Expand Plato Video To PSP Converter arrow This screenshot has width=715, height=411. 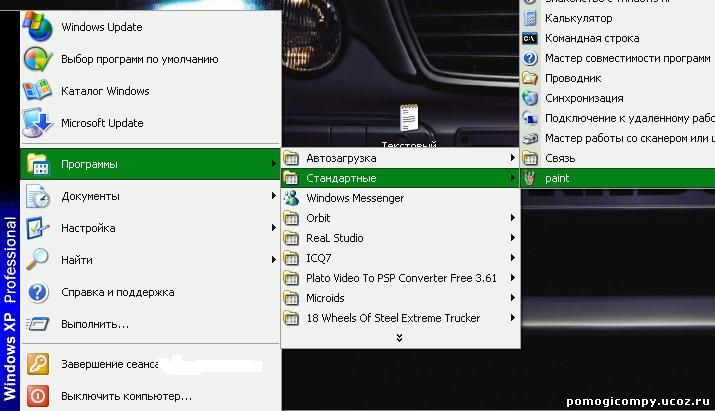(513, 278)
